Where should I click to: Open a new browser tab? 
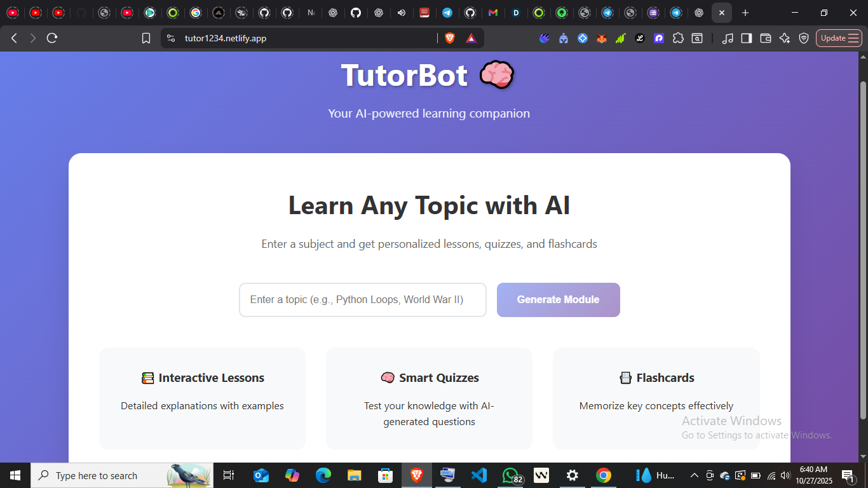click(745, 13)
